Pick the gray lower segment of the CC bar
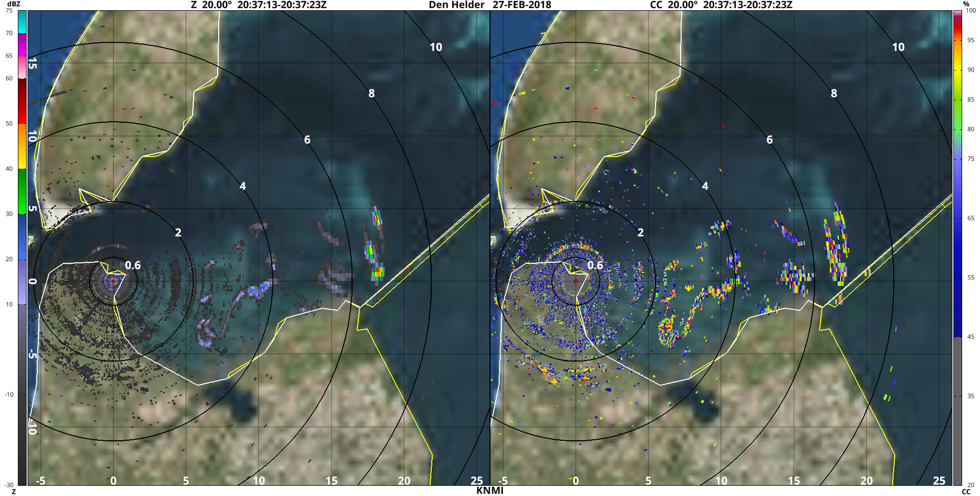The height and width of the screenshot is (496, 980). click(958, 411)
